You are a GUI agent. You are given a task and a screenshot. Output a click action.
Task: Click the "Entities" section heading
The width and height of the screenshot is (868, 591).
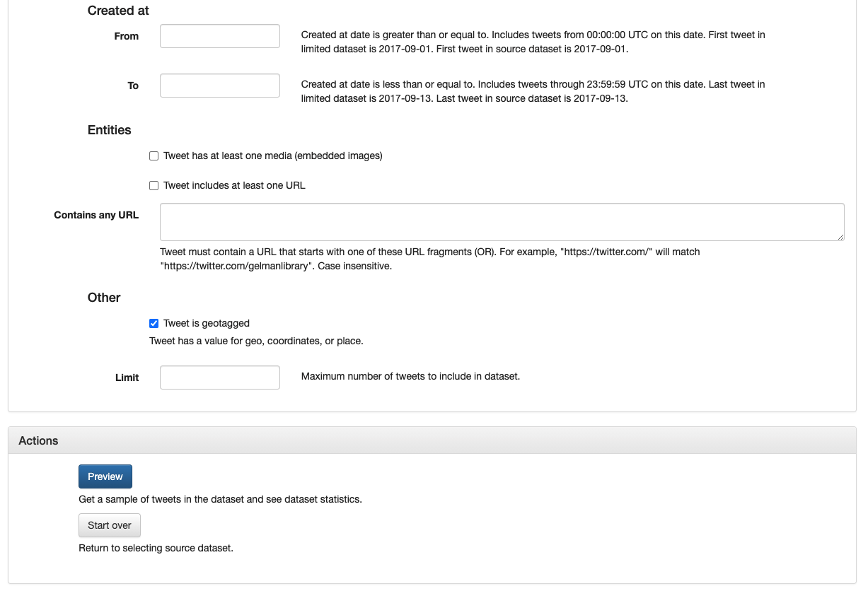(109, 130)
